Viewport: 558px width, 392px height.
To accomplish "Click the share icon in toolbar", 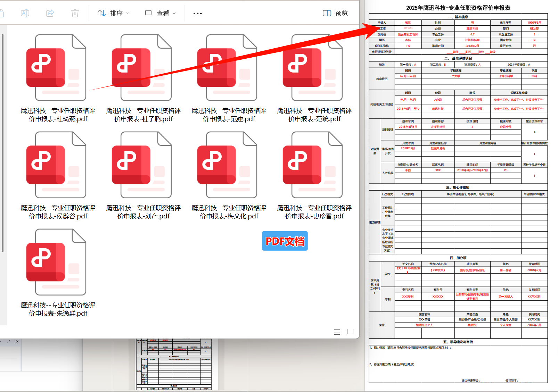I will pyautogui.click(x=50, y=13).
